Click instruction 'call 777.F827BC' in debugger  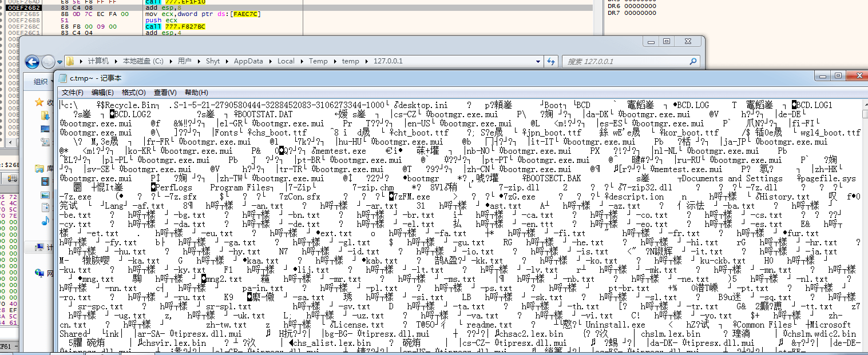(175, 26)
